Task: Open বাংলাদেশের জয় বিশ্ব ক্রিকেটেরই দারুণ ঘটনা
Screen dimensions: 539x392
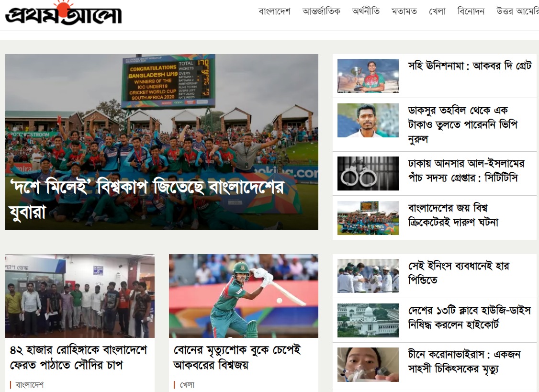Action: pos(453,215)
